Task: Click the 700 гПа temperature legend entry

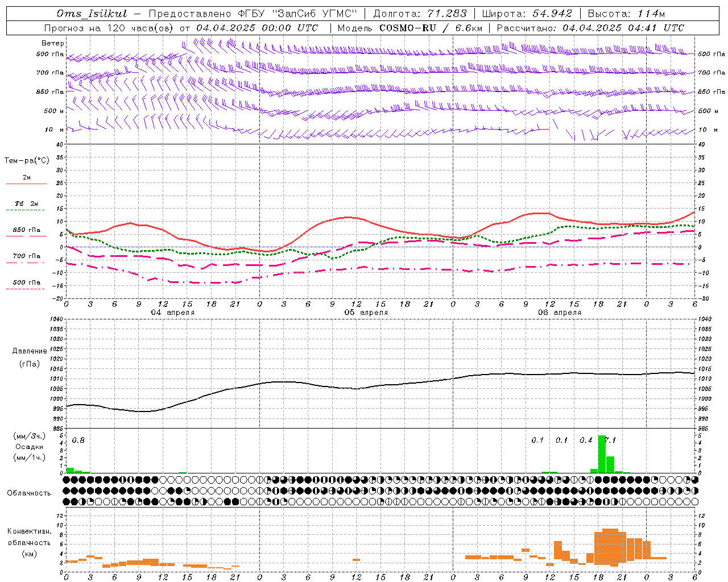Action: click(x=27, y=256)
